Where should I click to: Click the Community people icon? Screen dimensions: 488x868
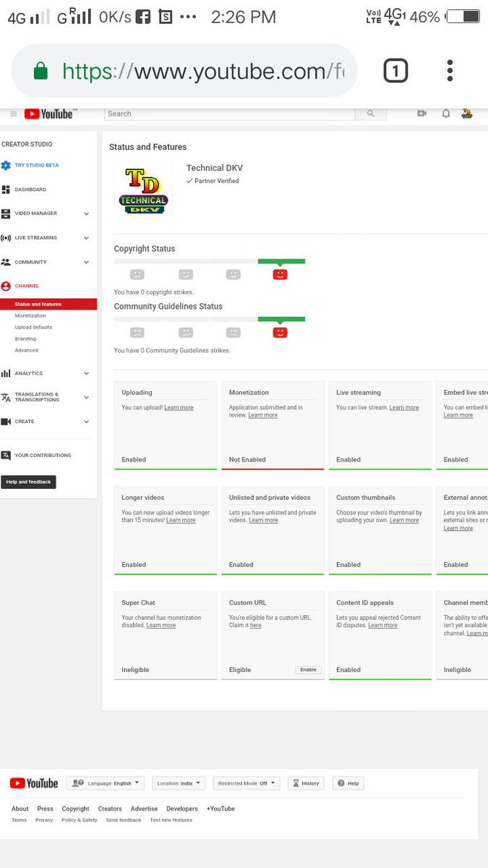coord(6,262)
